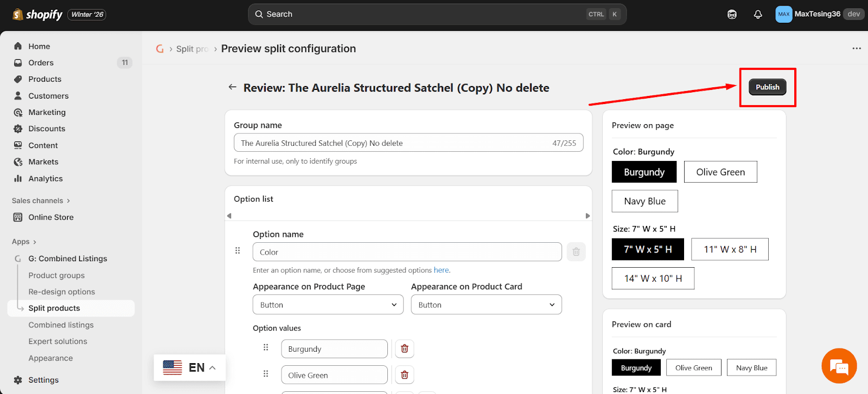Open the three-dot more actions menu

point(857,48)
